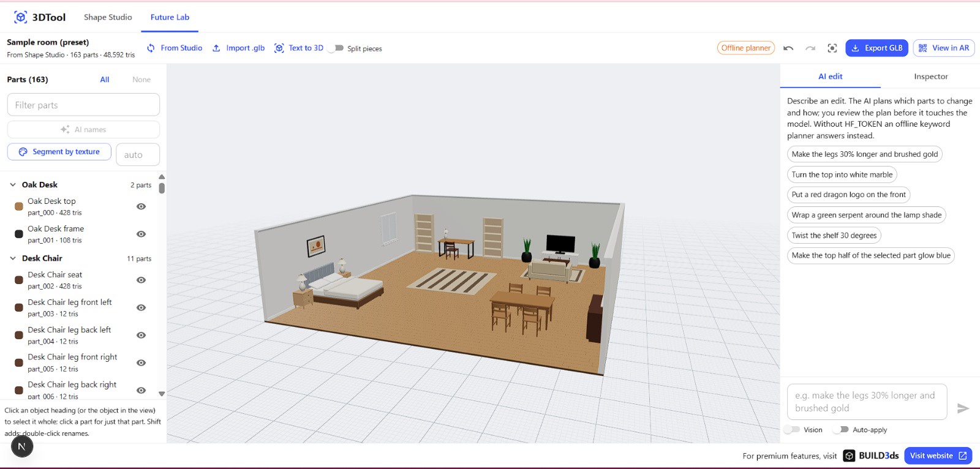980x469 pixels.
Task: Click the N avatar badge
Action: [22, 446]
